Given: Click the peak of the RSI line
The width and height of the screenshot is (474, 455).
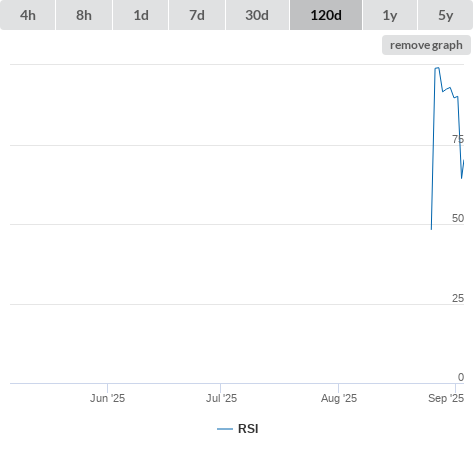Looking at the screenshot, I should point(437,68).
